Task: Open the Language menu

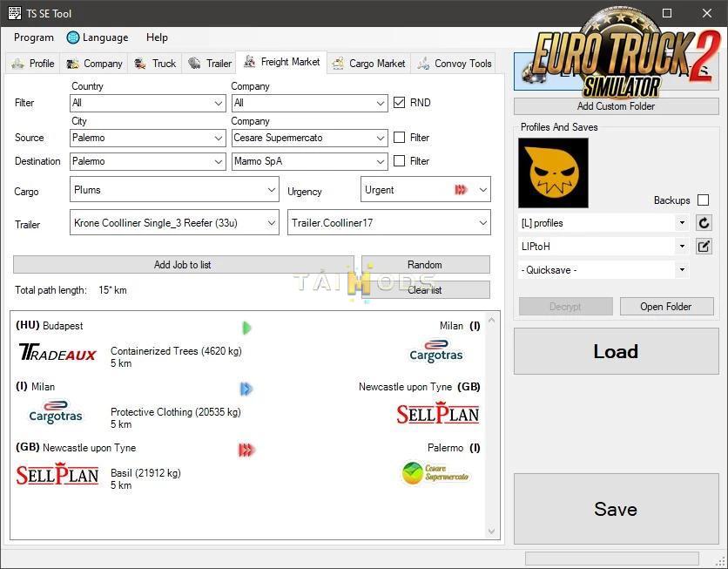Action: click(98, 37)
